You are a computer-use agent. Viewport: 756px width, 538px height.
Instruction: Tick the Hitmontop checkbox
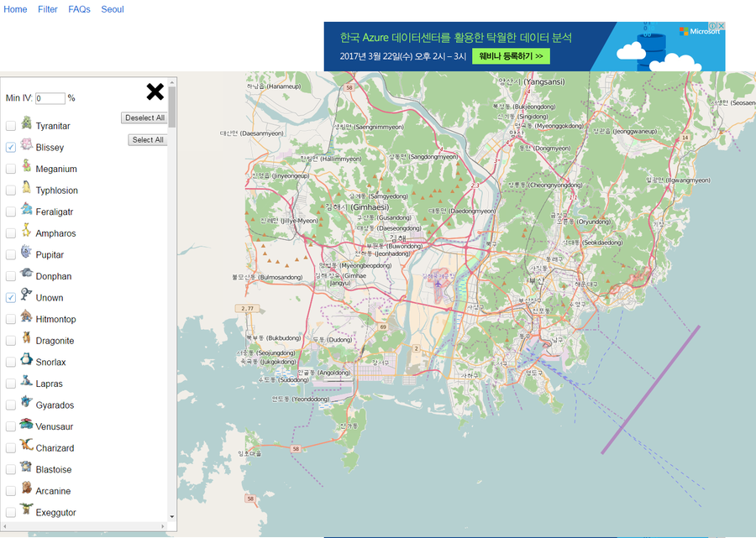pyautogui.click(x=11, y=319)
